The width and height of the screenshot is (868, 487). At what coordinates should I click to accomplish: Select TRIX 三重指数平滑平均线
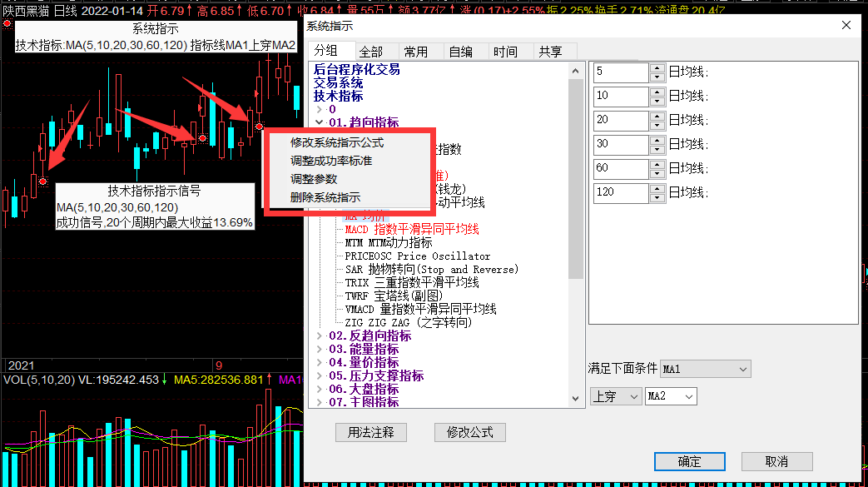point(412,282)
